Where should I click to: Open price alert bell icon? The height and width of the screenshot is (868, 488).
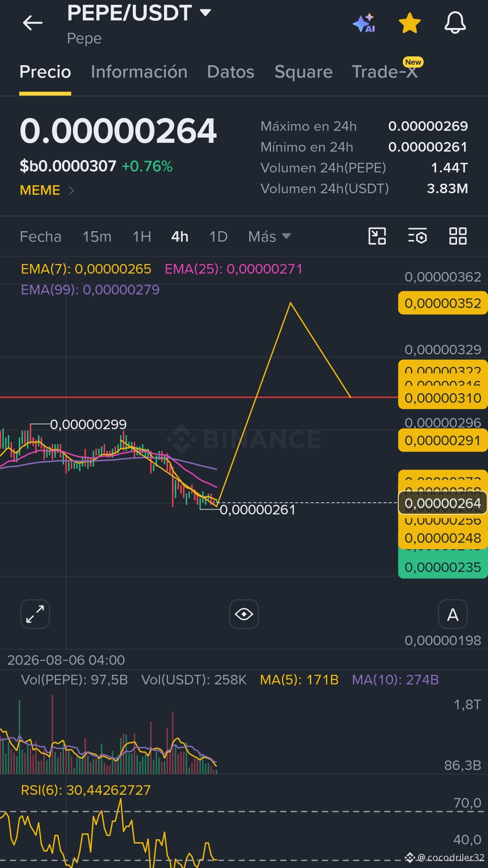[x=455, y=23]
